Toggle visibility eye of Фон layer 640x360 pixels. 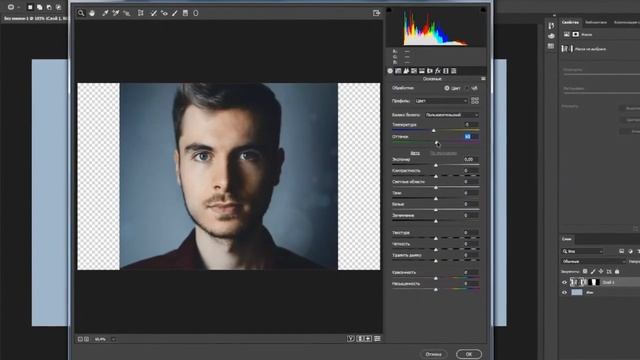[564, 293]
